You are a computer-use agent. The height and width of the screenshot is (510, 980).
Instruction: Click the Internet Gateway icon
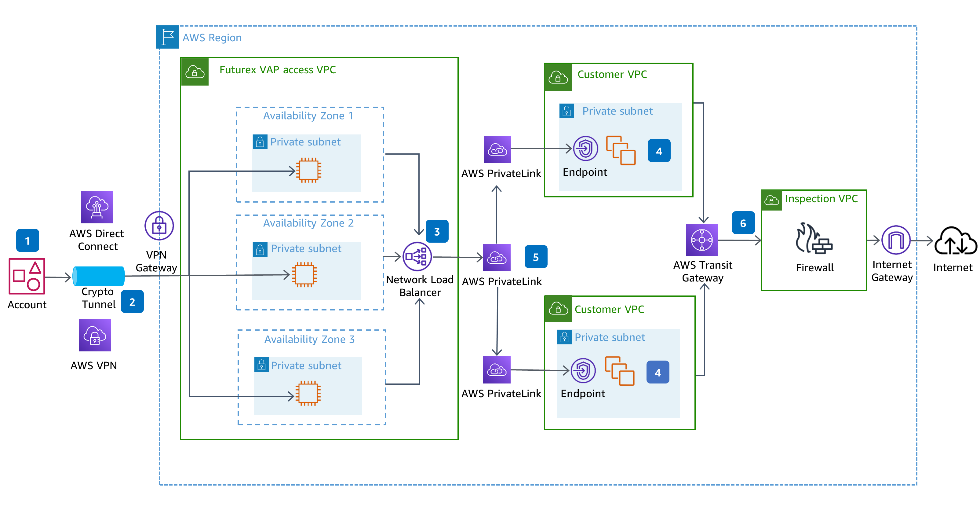coord(896,240)
